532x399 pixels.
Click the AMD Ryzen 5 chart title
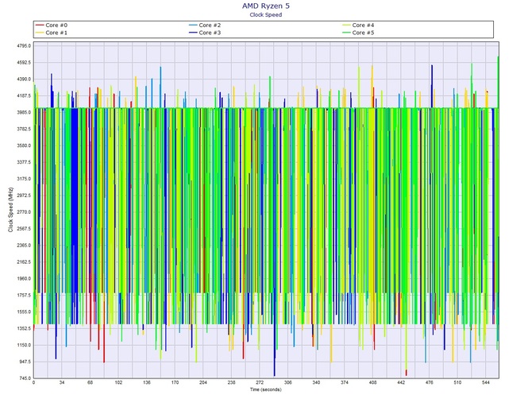[x=266, y=6]
